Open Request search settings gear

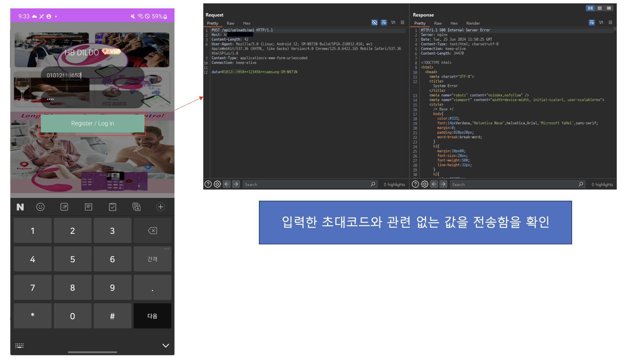point(217,184)
